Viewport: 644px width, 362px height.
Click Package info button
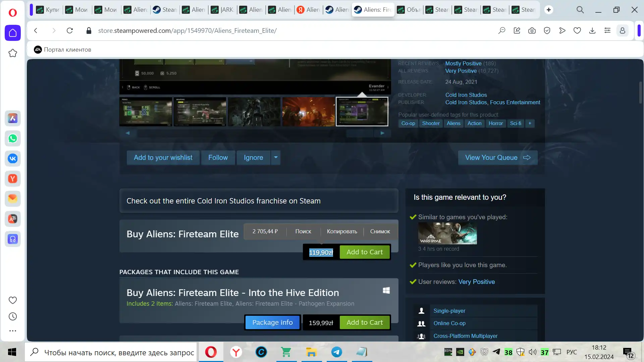[x=272, y=322]
